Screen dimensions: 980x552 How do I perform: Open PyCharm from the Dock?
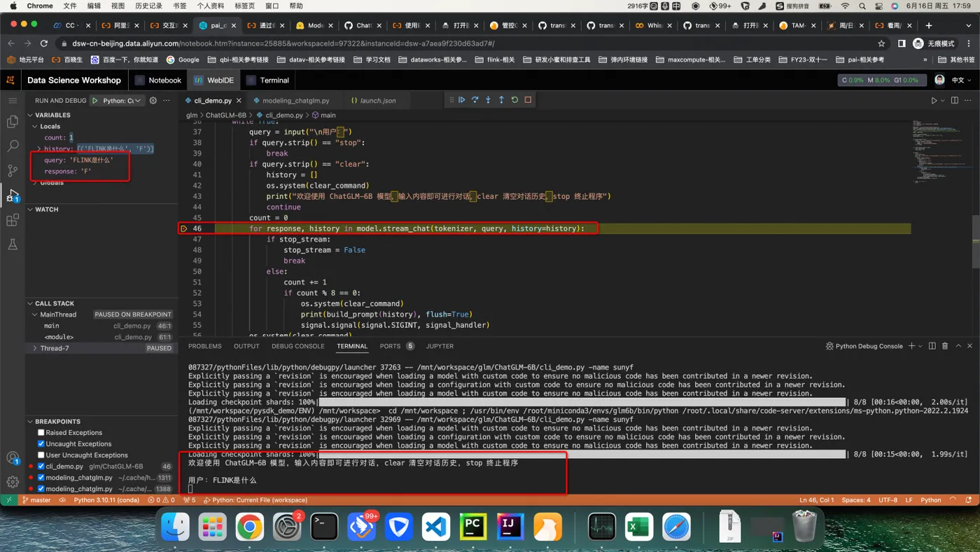473,527
